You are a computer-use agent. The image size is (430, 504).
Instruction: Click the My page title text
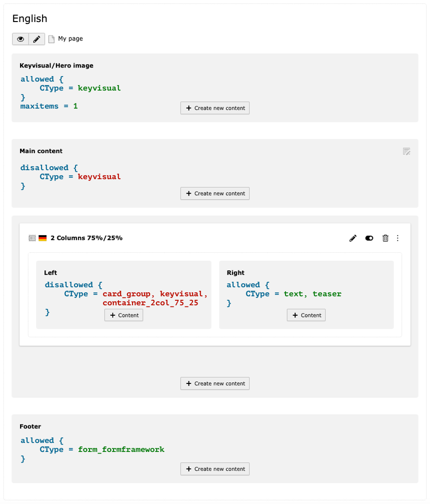pyautogui.click(x=70, y=39)
